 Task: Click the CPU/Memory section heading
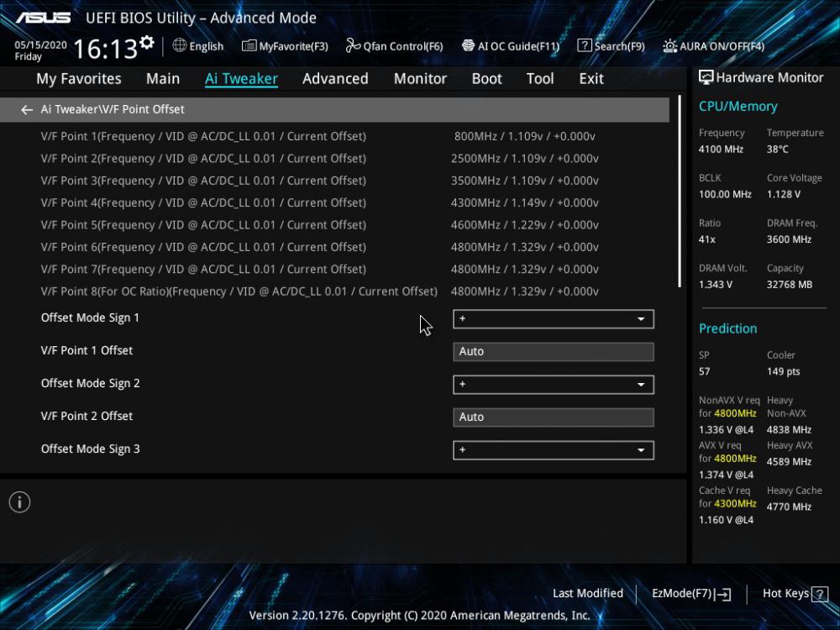click(x=738, y=107)
